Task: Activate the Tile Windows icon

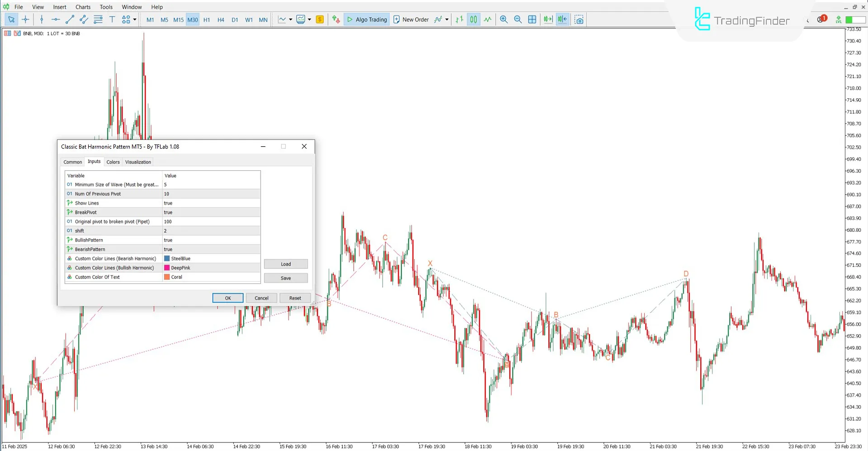Action: (532, 19)
